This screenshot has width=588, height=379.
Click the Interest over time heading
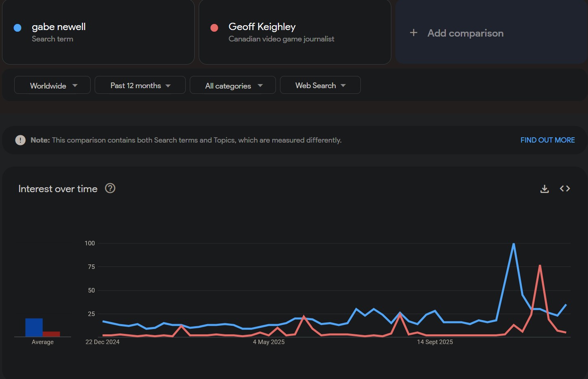pos(58,189)
